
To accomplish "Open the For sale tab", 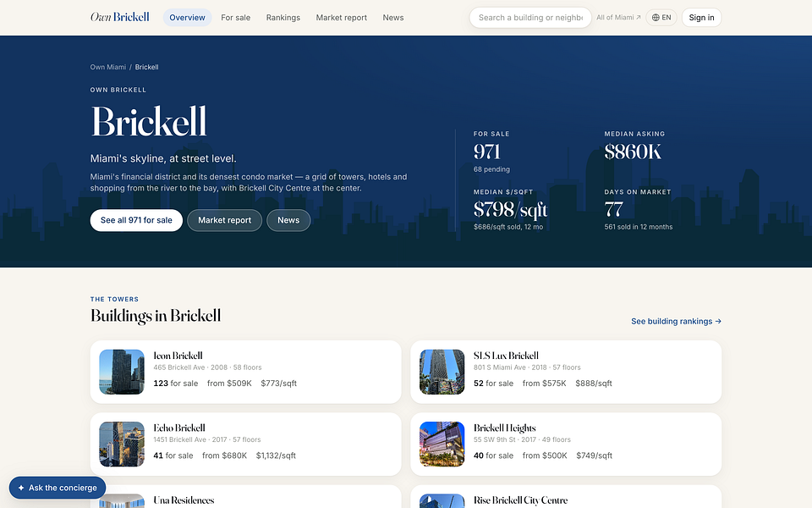I will click(x=236, y=18).
